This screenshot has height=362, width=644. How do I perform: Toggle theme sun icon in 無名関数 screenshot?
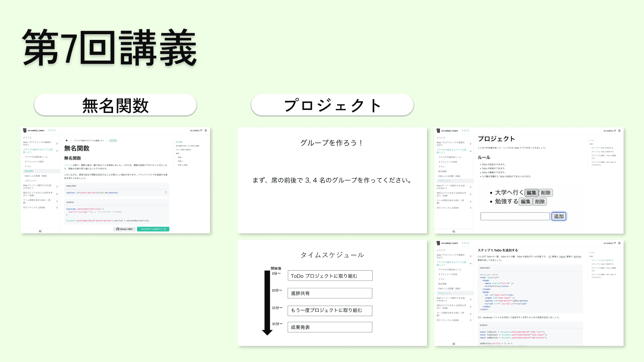pyautogui.click(x=206, y=130)
